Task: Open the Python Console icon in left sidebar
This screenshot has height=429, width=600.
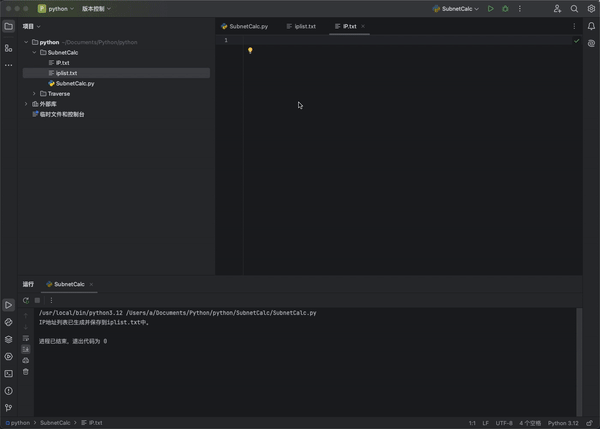Action: pos(8,357)
